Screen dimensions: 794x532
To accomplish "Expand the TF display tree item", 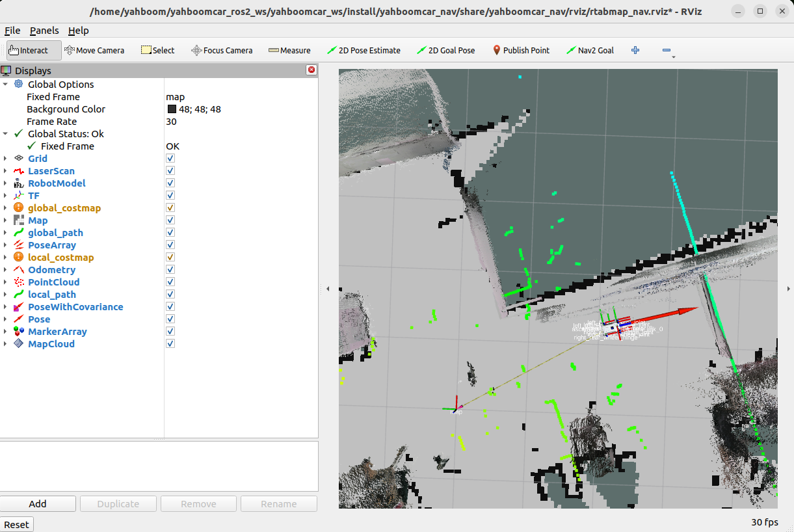I will [6, 196].
